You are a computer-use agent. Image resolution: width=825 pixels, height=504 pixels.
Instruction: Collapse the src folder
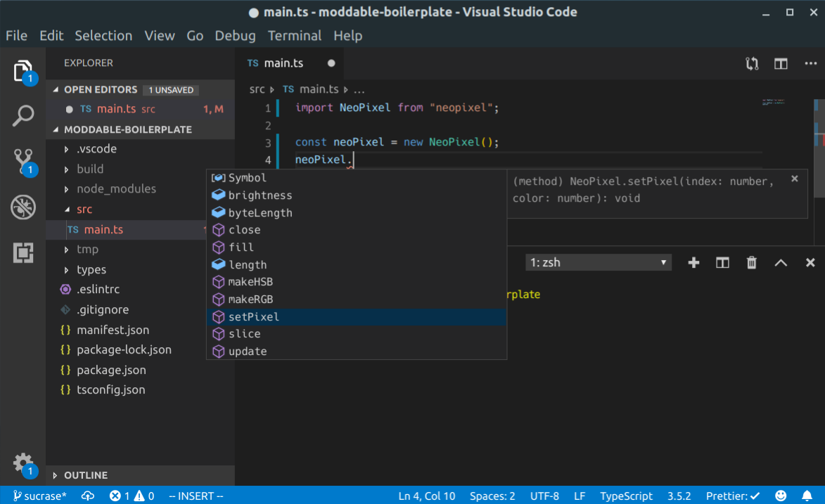tap(67, 209)
